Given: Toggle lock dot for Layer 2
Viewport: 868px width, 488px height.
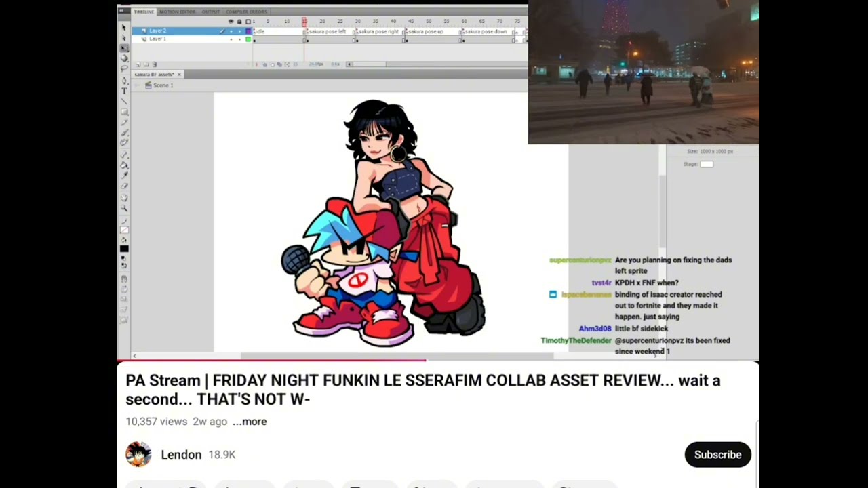Looking at the screenshot, I should pos(239,31).
